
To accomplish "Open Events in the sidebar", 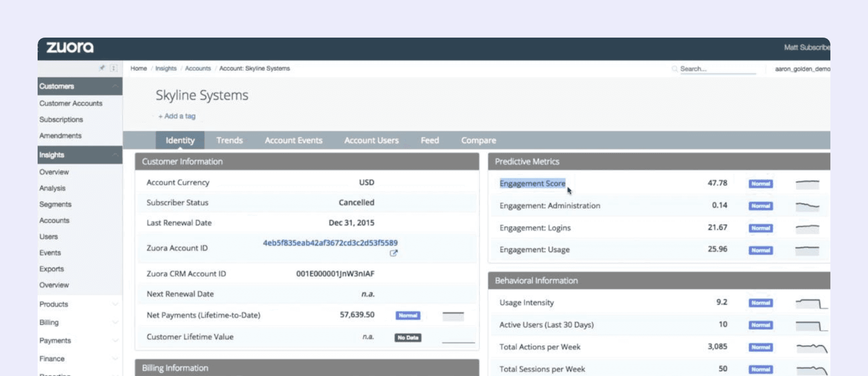I will click(50, 253).
